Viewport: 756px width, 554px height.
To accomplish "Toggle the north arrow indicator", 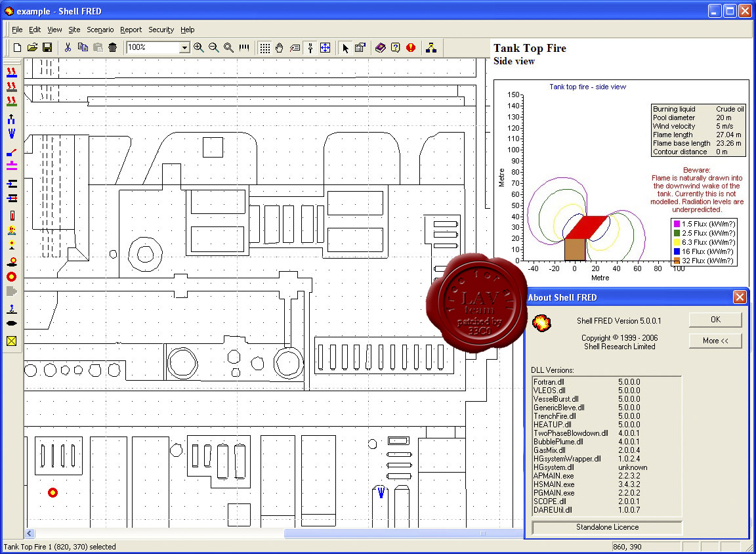I will (310, 47).
